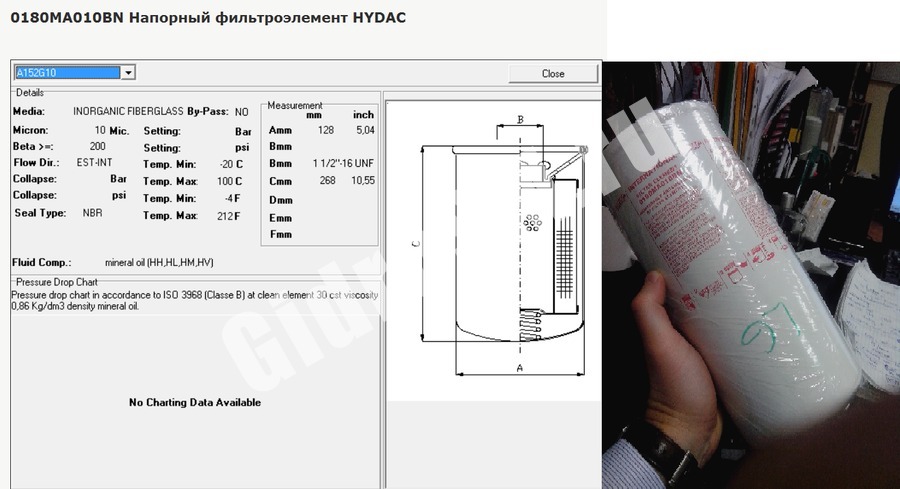Click the By-Pass value 'NO'
This screenshot has height=489, width=900.
coord(242,112)
